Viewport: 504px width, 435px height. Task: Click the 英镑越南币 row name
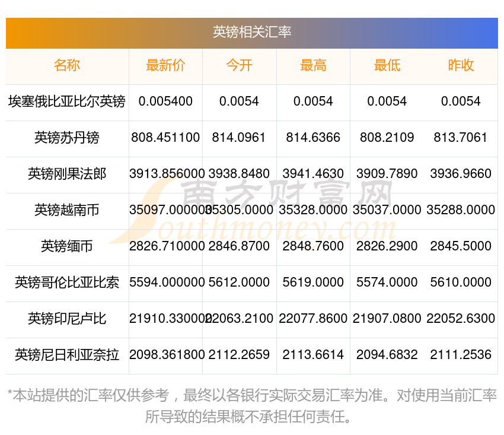pos(67,210)
